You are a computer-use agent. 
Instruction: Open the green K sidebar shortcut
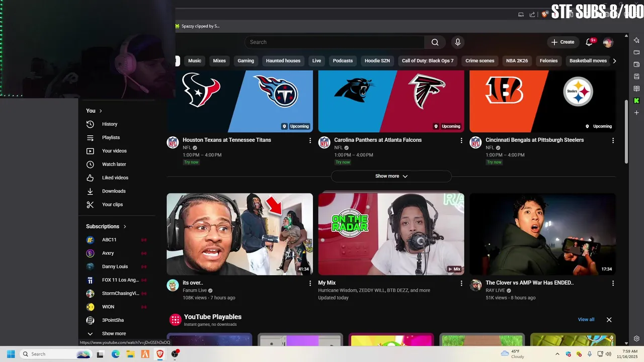[x=636, y=101]
